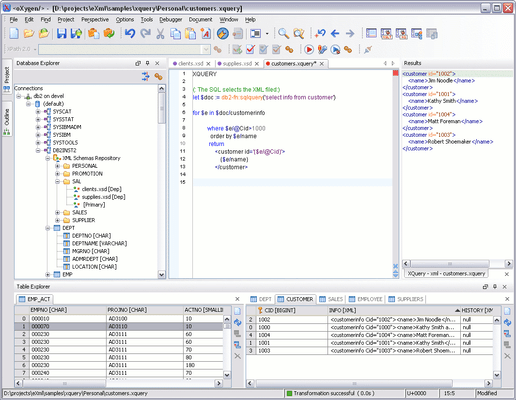Toggle the pin icon on second toolbar
This screenshot has width=516, height=400.
click(x=368, y=50)
